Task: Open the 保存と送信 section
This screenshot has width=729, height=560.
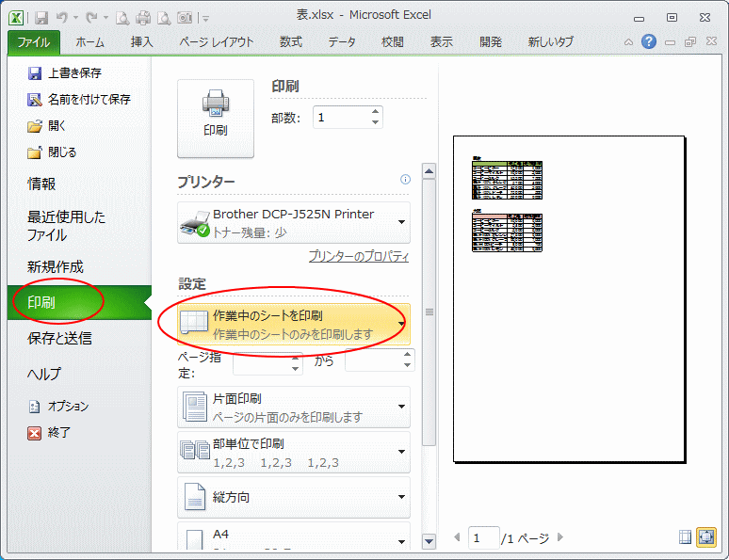Action: click(x=59, y=338)
